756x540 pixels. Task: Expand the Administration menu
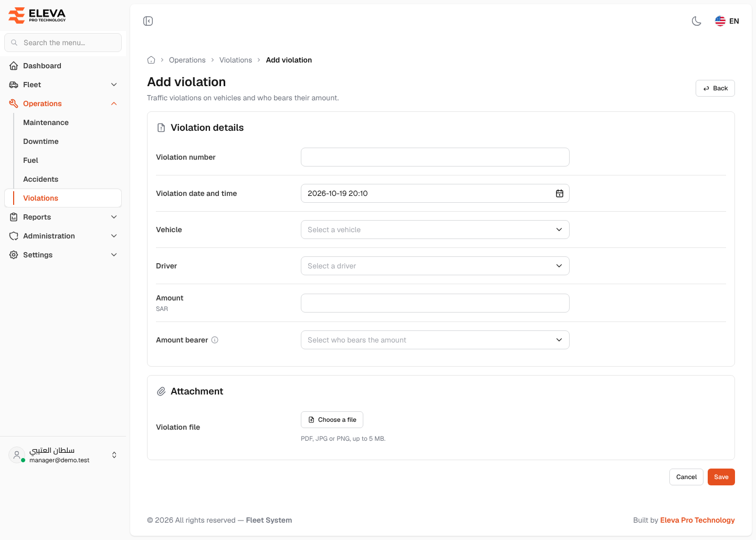point(63,236)
